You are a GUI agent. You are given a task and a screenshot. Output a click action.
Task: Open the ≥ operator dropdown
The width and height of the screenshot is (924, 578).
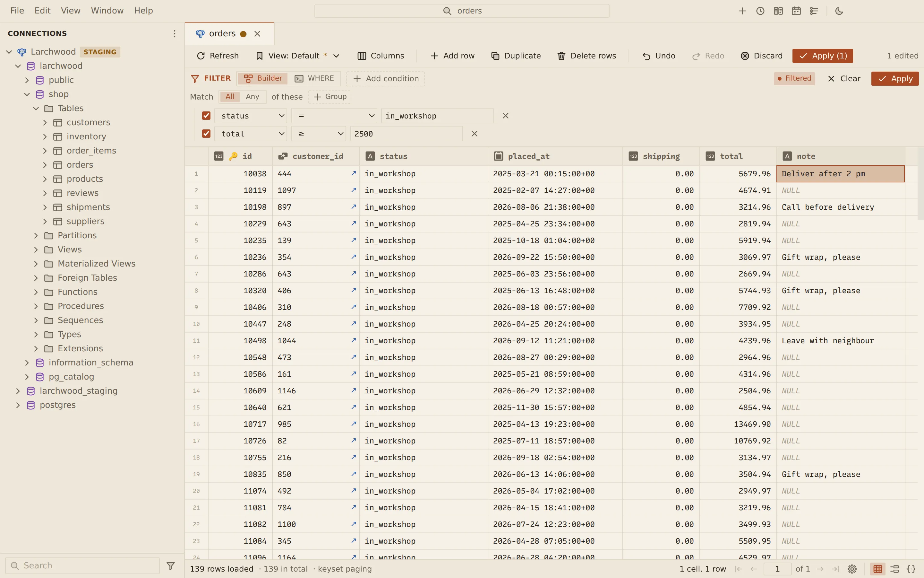(x=319, y=133)
